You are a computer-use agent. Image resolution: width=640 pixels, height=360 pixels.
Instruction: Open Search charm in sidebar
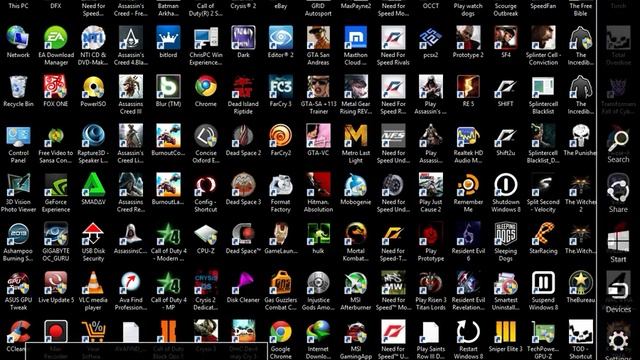pos(618,146)
